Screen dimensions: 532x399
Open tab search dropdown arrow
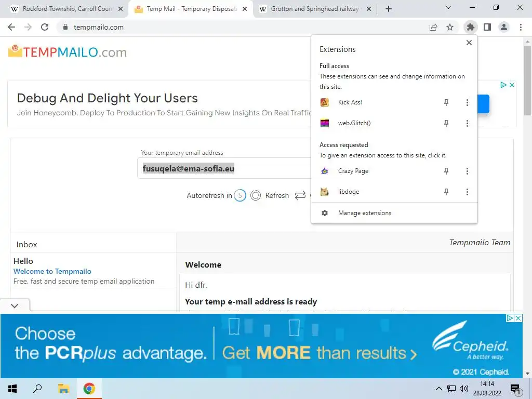tap(448, 7)
